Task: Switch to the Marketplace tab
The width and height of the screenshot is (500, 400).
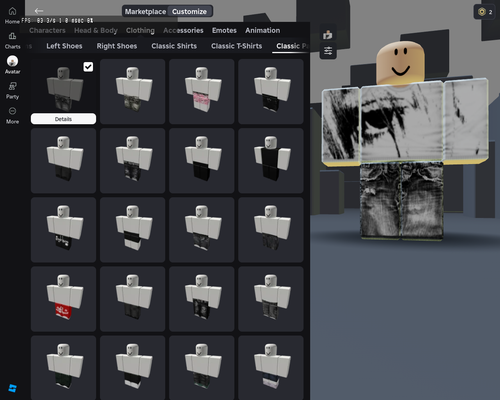Action: [145, 12]
